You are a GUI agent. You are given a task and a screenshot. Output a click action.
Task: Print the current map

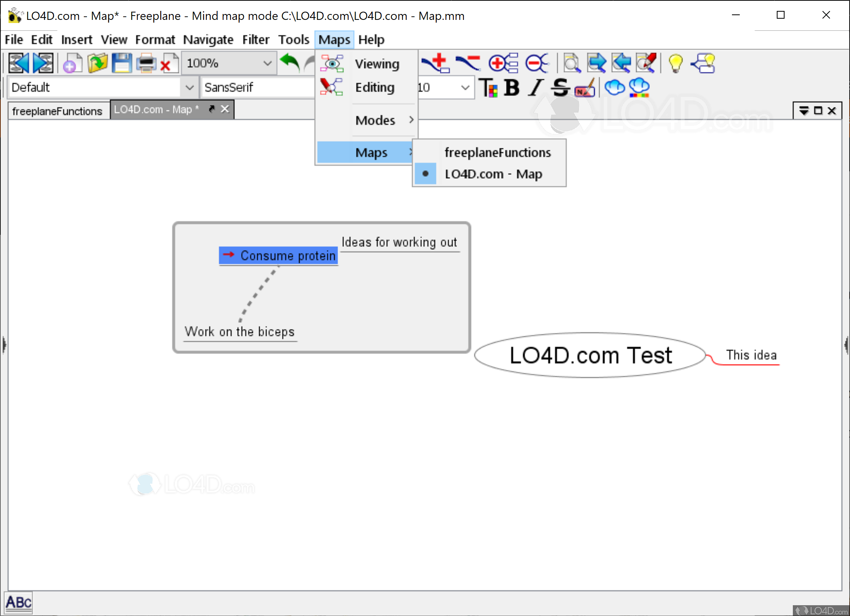click(x=146, y=63)
